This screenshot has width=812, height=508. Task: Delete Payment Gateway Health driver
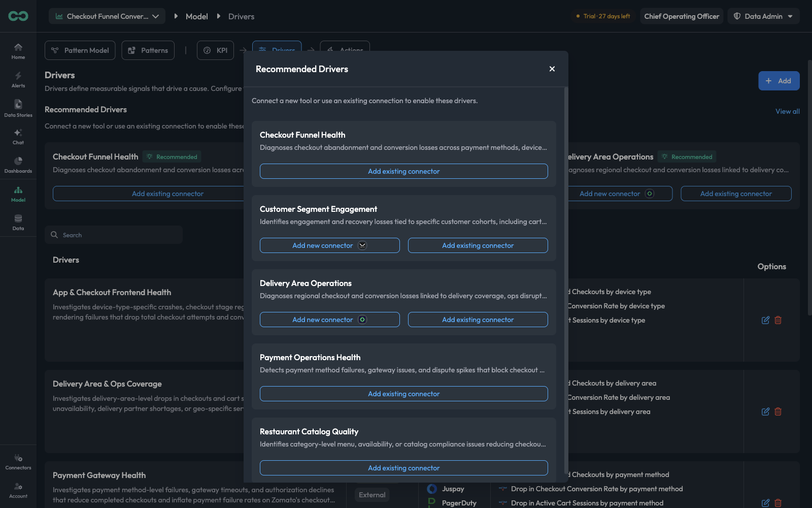click(x=778, y=503)
